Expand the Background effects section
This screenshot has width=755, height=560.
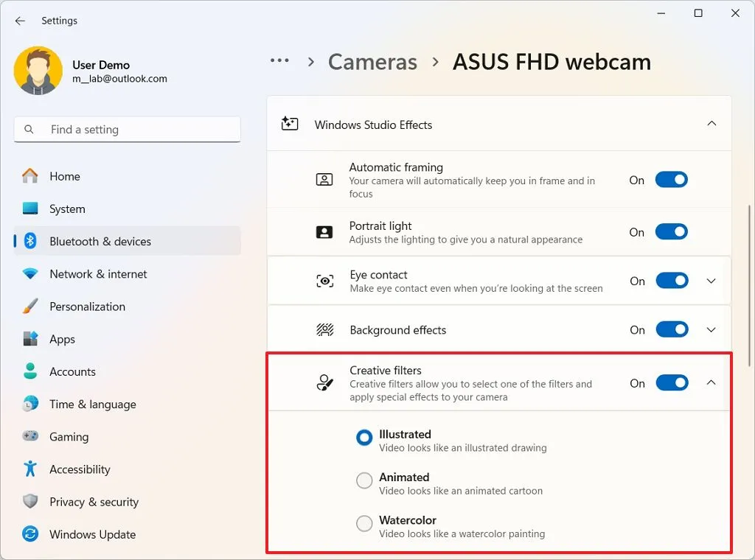711,329
